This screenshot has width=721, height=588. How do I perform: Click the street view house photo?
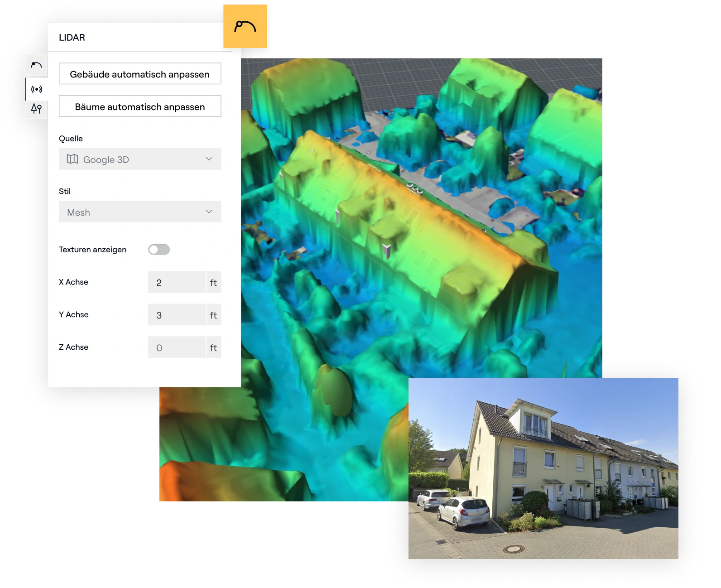click(x=543, y=468)
